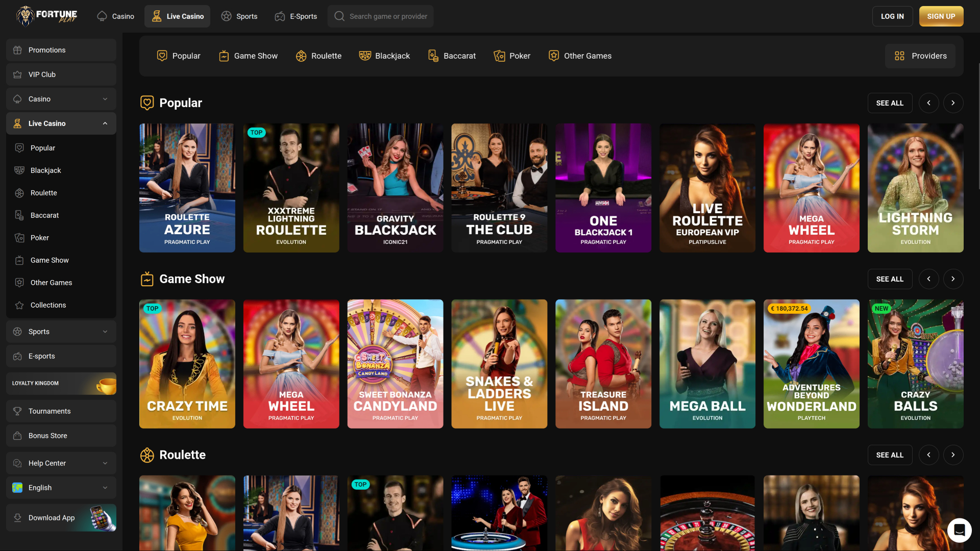
Task: Open the E-Sports section from the top navigation
Action: (296, 16)
